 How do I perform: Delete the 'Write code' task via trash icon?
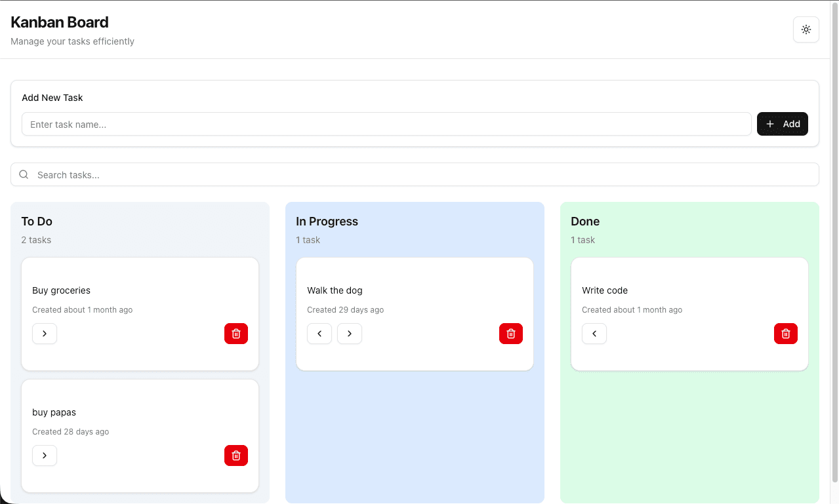pyautogui.click(x=785, y=334)
